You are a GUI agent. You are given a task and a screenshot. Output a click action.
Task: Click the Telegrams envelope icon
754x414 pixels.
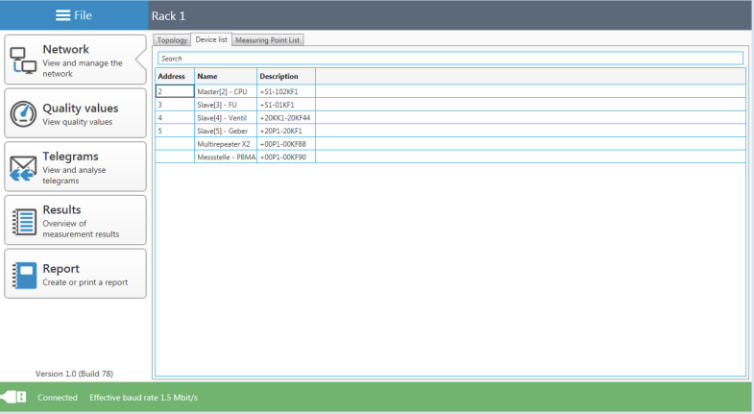[x=23, y=167]
